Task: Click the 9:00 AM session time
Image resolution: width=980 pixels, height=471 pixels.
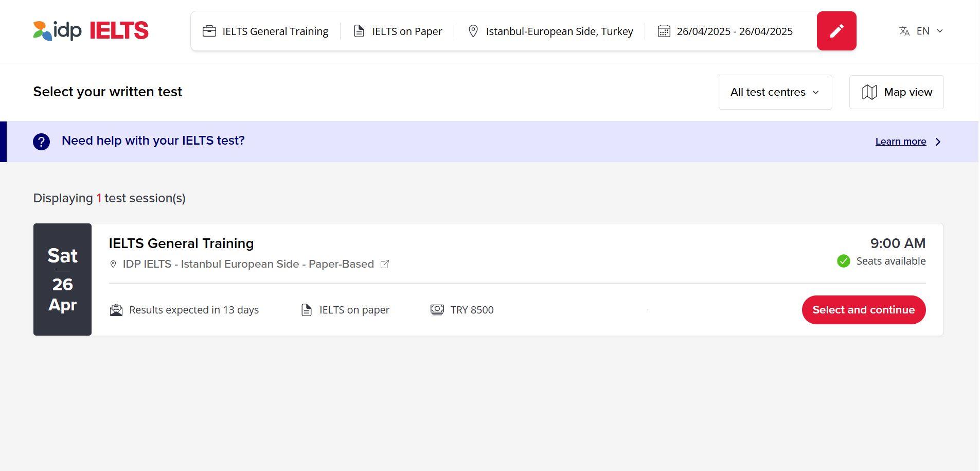Action: pos(898,243)
